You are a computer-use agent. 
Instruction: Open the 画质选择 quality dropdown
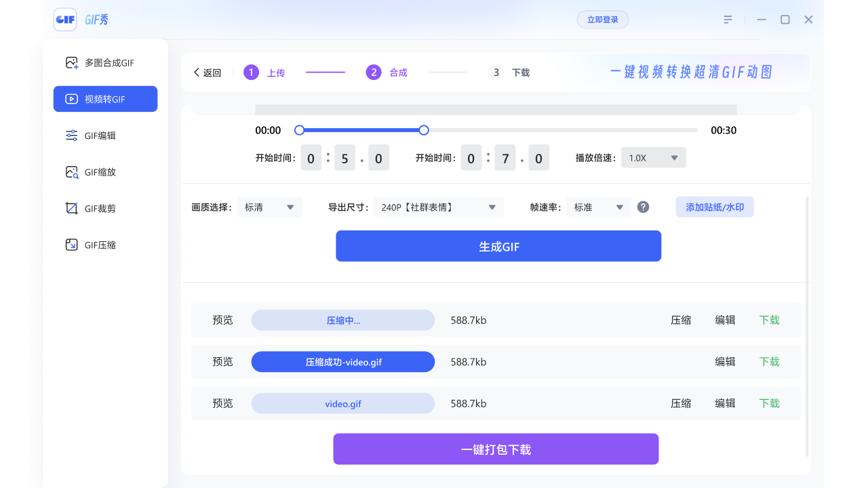pos(269,207)
